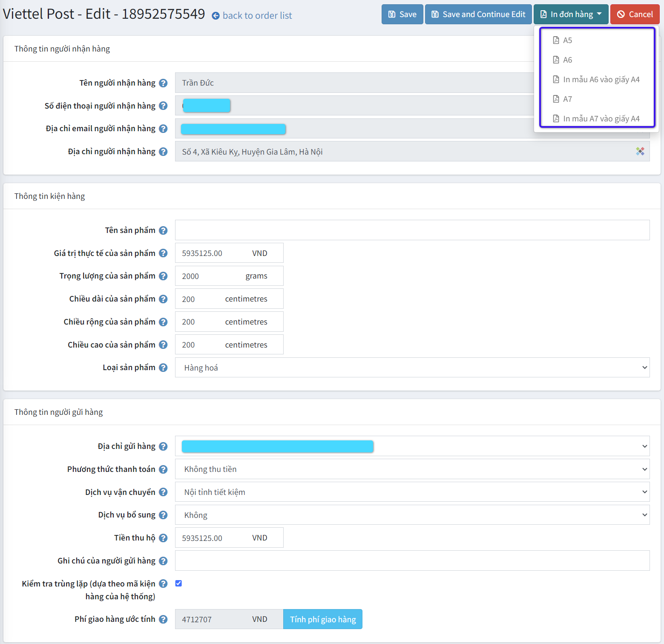Click help icon beside Chiều rộng của sản phẩm
This screenshot has width=664, height=644.
coord(163,322)
